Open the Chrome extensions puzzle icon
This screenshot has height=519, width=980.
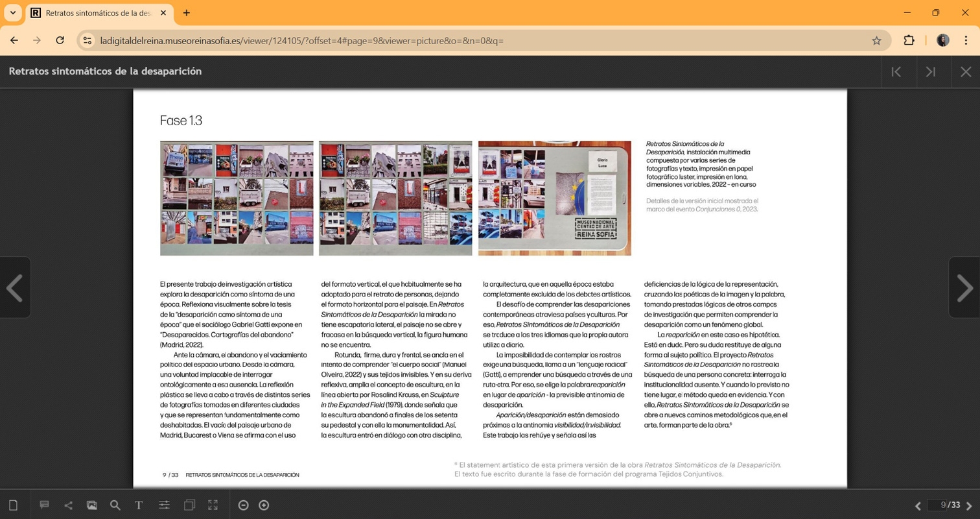909,40
